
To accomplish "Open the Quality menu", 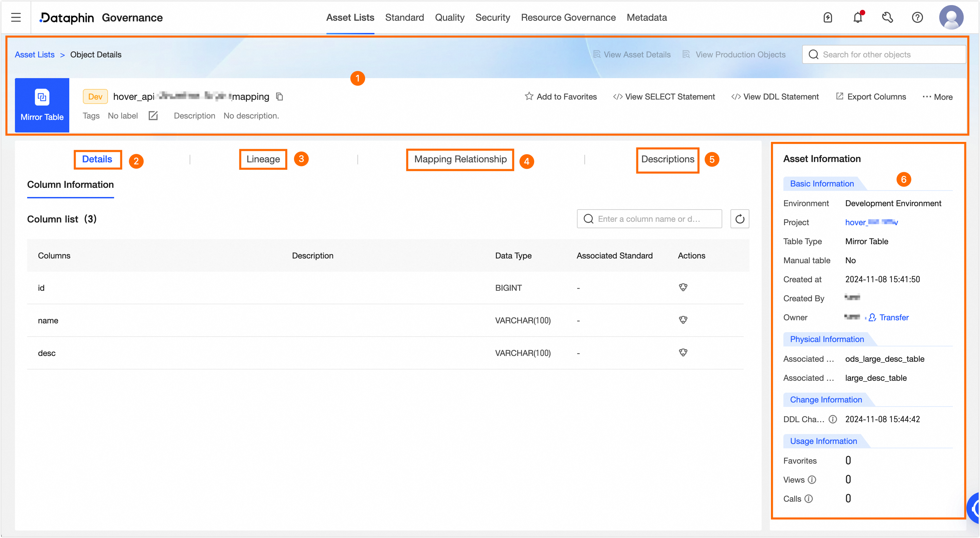I will click(x=450, y=18).
